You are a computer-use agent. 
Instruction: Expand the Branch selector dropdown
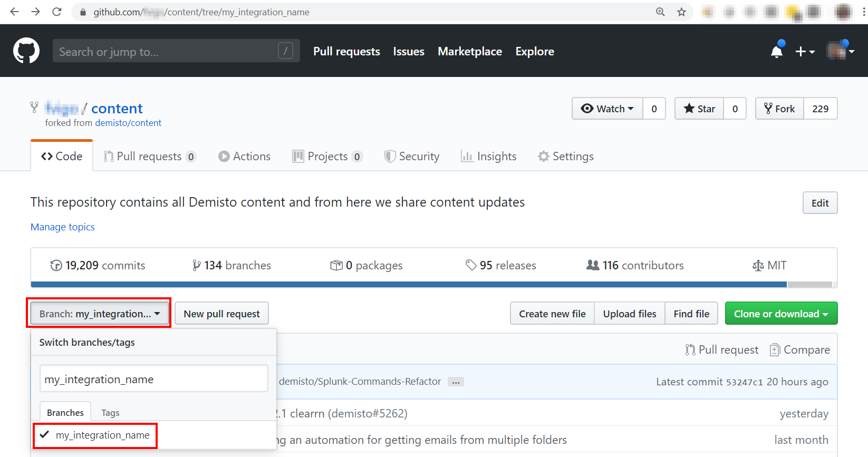[x=100, y=314]
